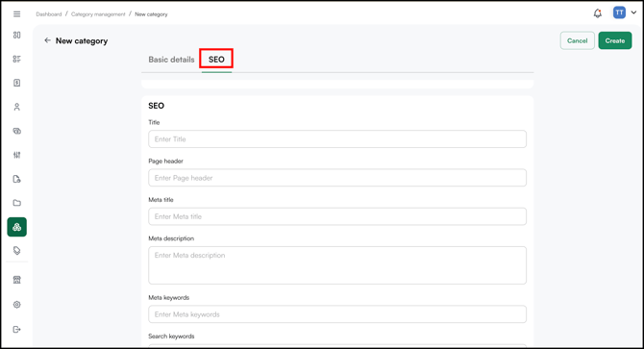Open the sliders adjustments sidebar icon
The height and width of the screenshot is (349, 644).
17,155
